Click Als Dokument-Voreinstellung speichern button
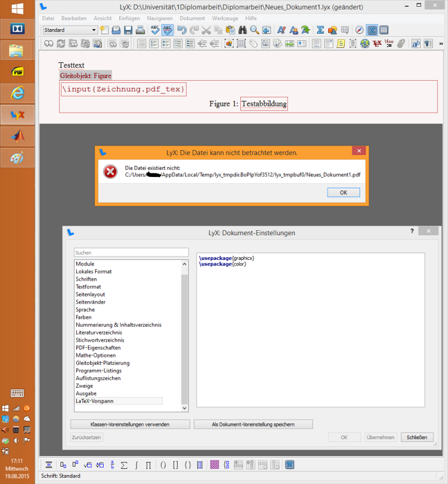The image size is (448, 484). (x=253, y=425)
